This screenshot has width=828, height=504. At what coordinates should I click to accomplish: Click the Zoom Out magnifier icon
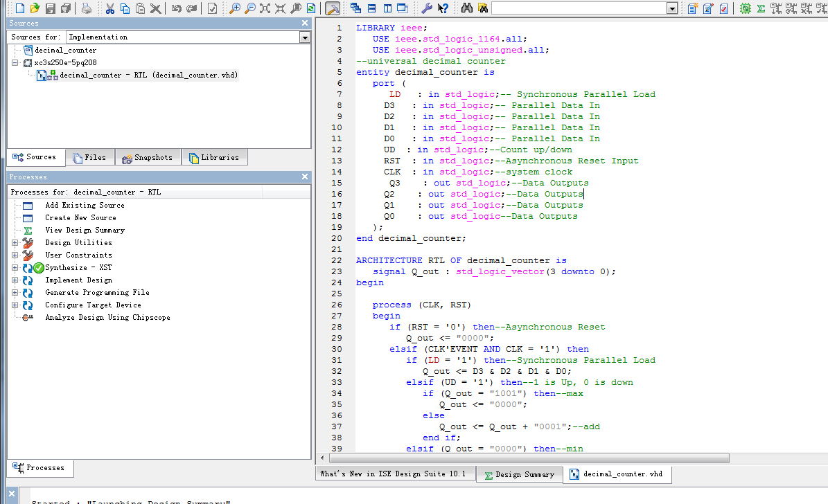pyautogui.click(x=250, y=8)
